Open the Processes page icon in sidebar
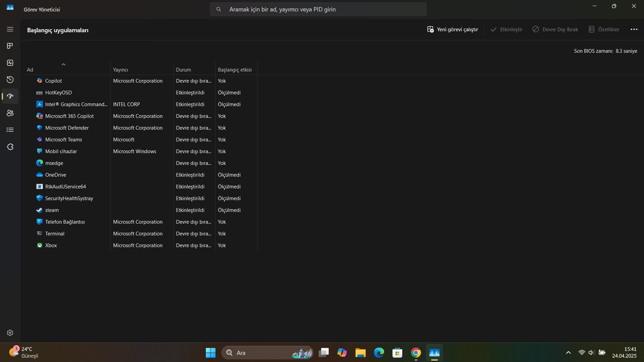The image size is (644, 362). point(10,46)
